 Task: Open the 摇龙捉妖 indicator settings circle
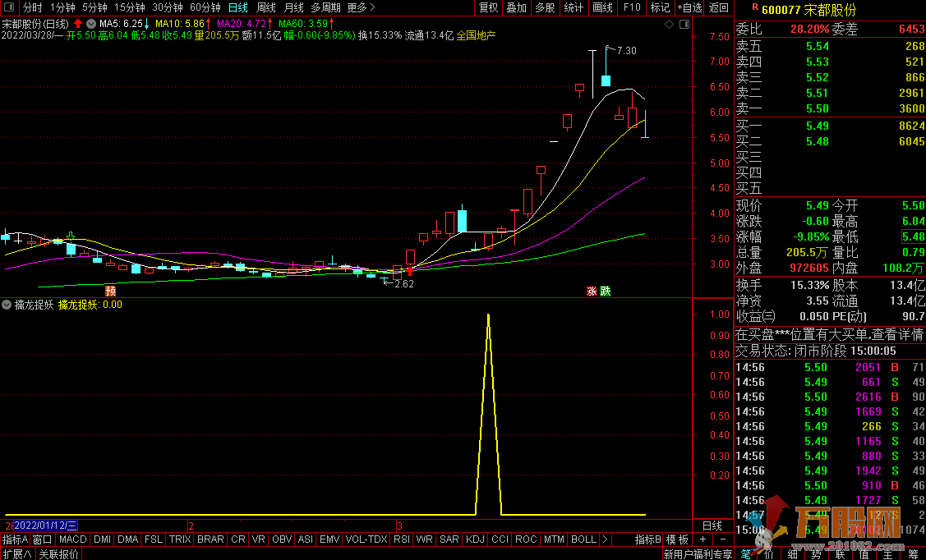point(7,305)
